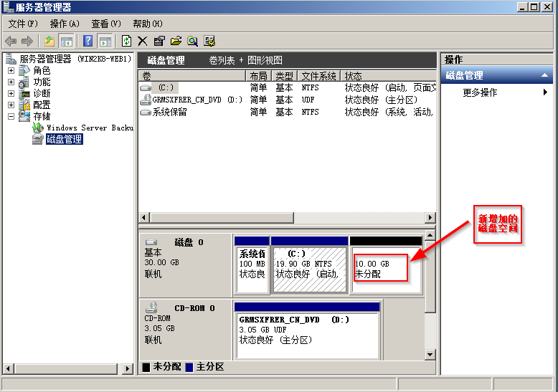
Task: Click the disk settings toolbar icon
Action: click(x=209, y=42)
